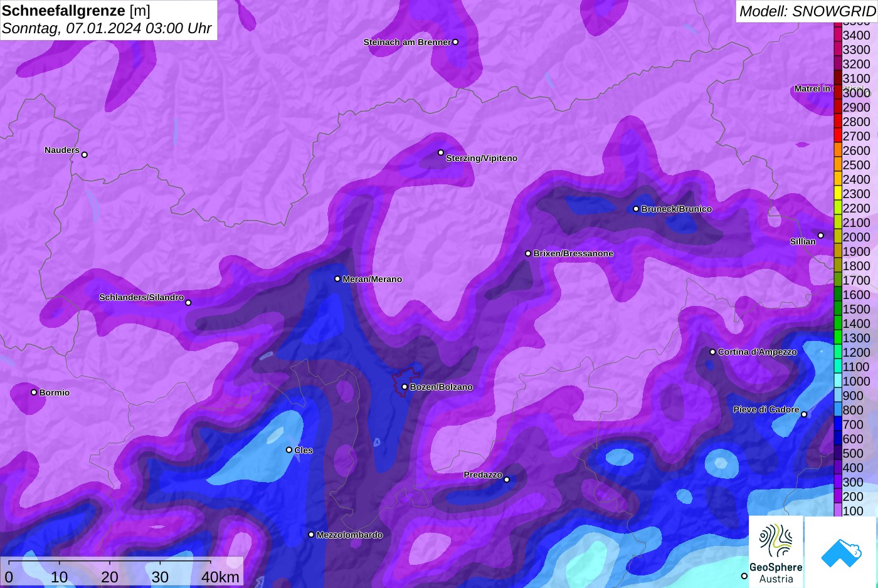Click the Sterzing/Vipiteno marker dot

tap(441, 152)
